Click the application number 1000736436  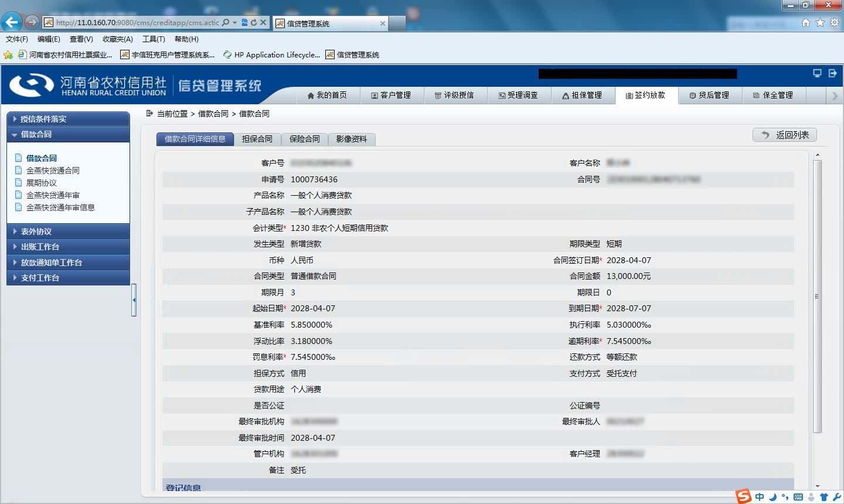[314, 179]
